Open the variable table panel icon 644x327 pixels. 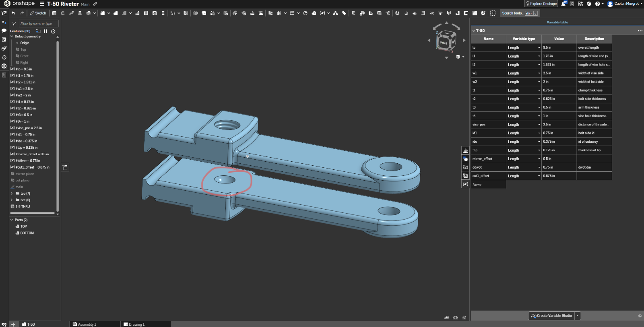click(x=465, y=184)
